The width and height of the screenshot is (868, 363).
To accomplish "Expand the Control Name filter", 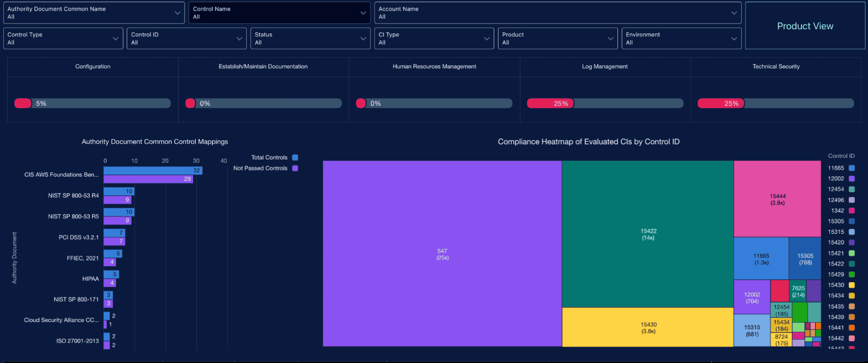I will [279, 13].
